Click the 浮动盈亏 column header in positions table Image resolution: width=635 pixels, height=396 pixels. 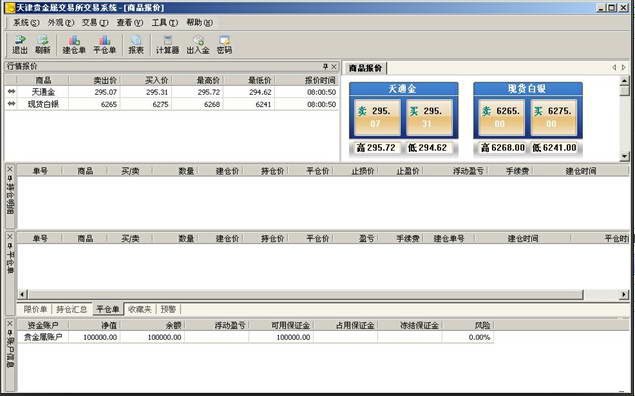tap(456, 171)
